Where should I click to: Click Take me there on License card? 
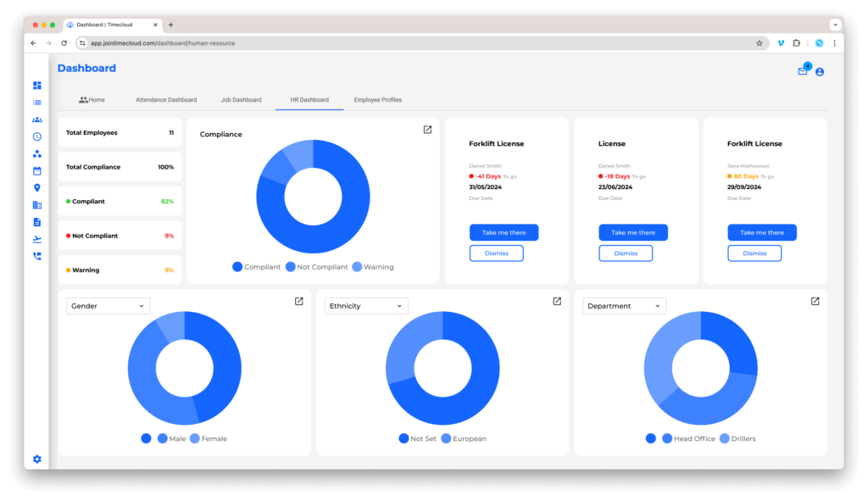click(632, 232)
